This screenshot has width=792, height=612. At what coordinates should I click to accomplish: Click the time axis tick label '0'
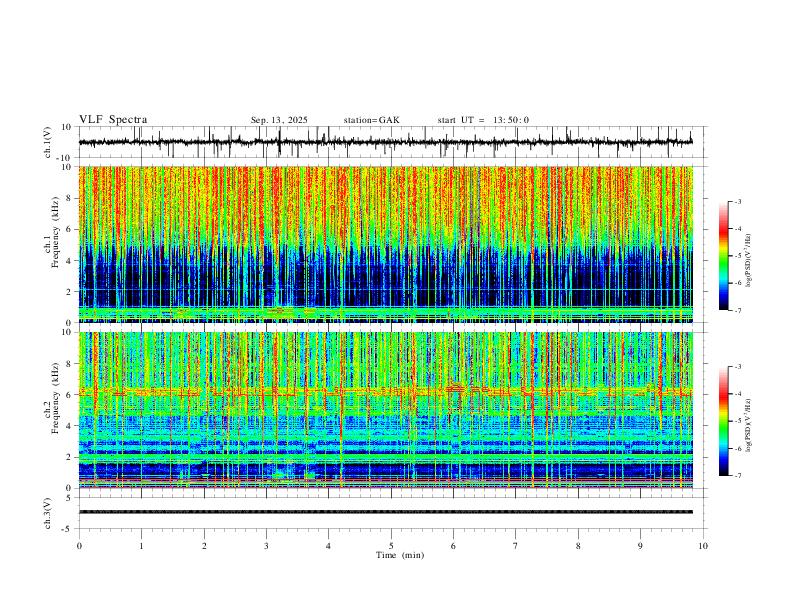(x=79, y=546)
